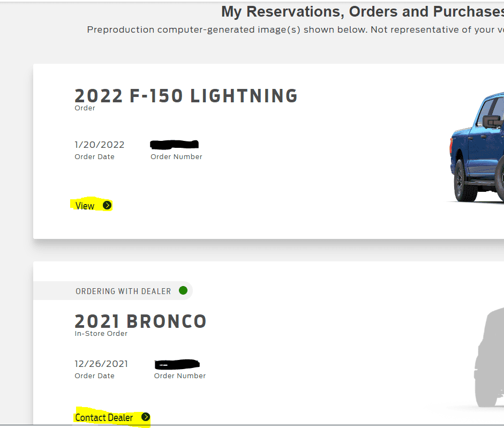Select the 2021 Bronco heading
Viewport: 504px width, 428px height.
[140, 321]
